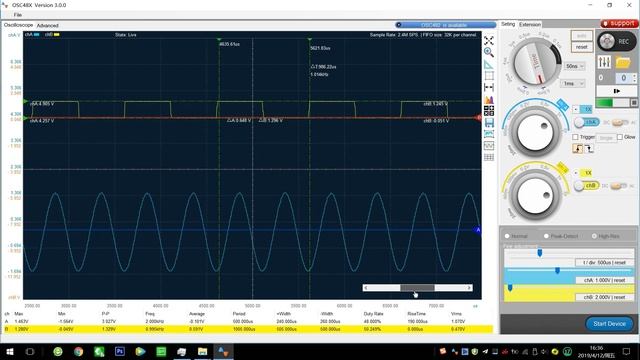The height and width of the screenshot is (360, 640).
Task: Toggle the grid table icon
Action: point(489,157)
